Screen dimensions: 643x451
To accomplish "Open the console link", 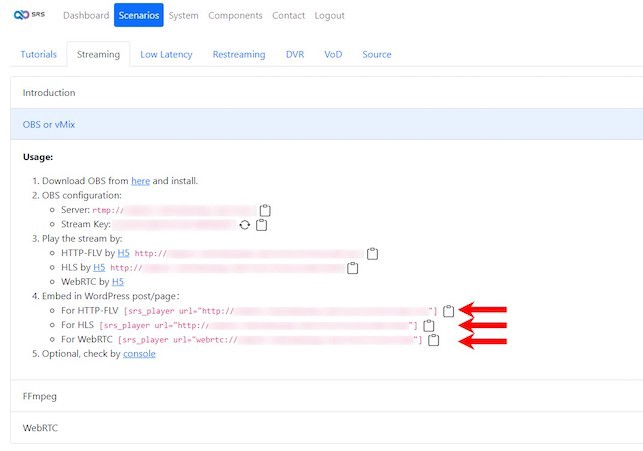I will [139, 354].
